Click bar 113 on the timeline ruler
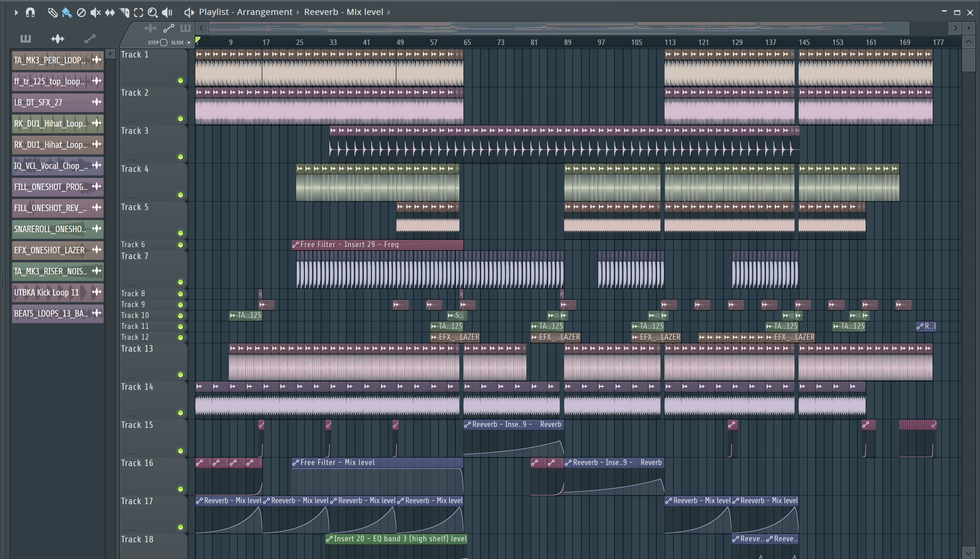Image resolution: width=980 pixels, height=559 pixels. pyautogui.click(x=670, y=42)
